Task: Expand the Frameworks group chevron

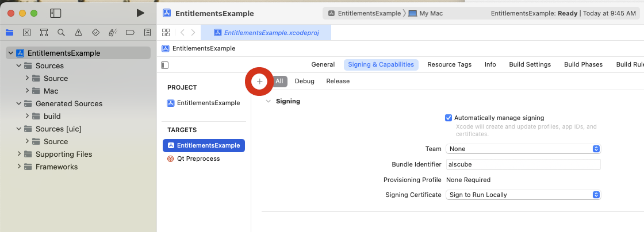Action: (x=18, y=167)
